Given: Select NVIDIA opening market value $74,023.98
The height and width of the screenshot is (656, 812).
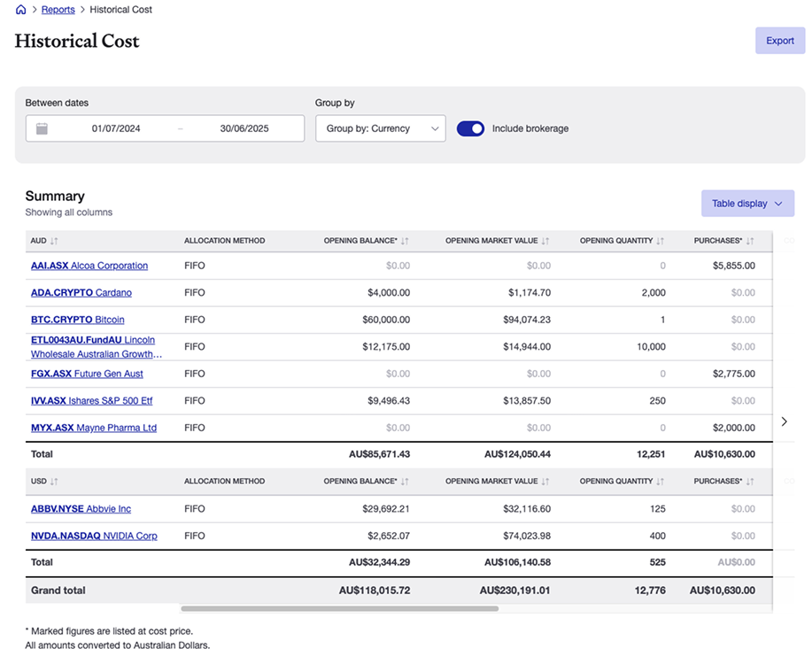Looking at the screenshot, I should pos(527,536).
